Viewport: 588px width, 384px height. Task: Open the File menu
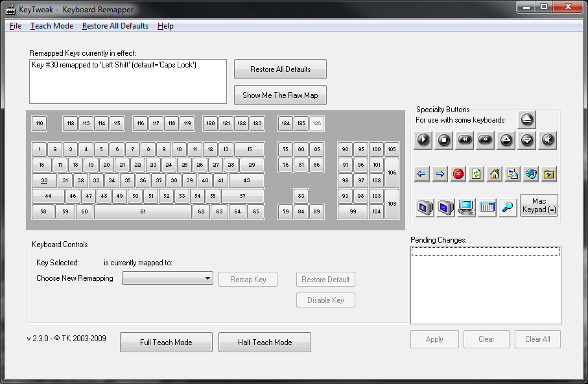pos(16,26)
